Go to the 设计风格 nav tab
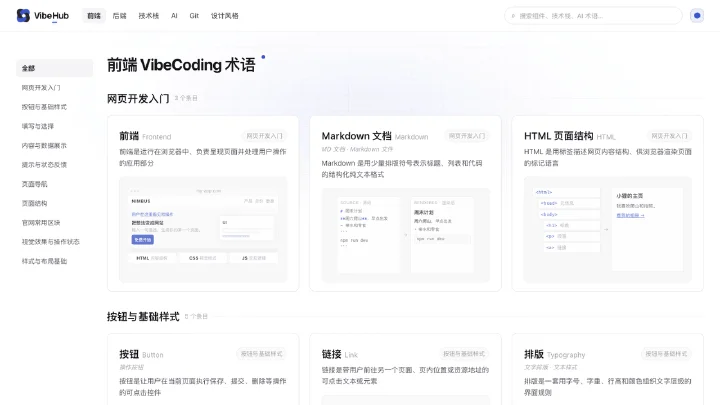 [225, 16]
